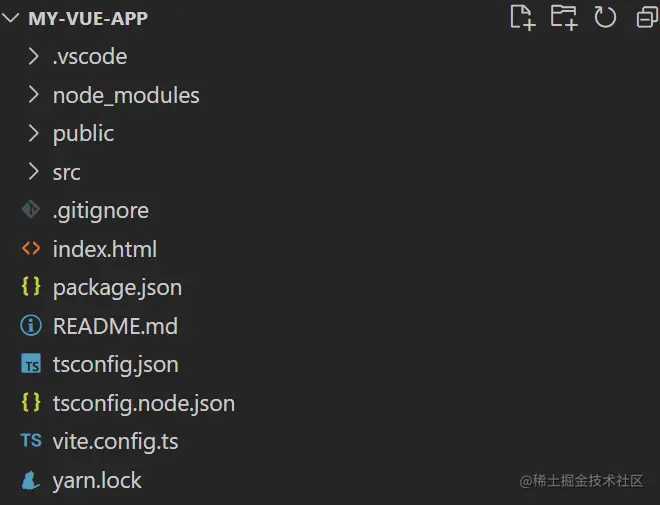The image size is (660, 505).
Task: Select the index.html file
Action: click(104, 249)
